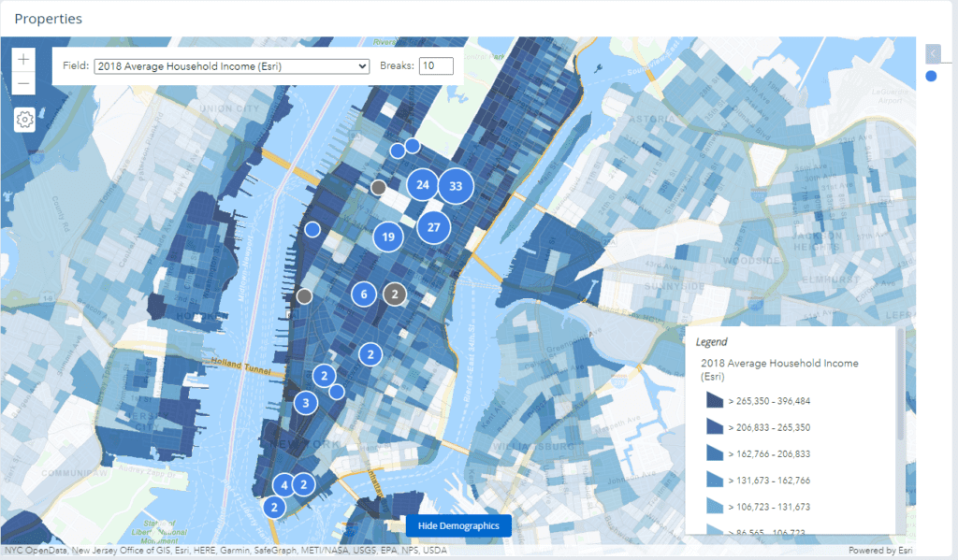Collapse the panel using the right-edge chevron

[931, 53]
